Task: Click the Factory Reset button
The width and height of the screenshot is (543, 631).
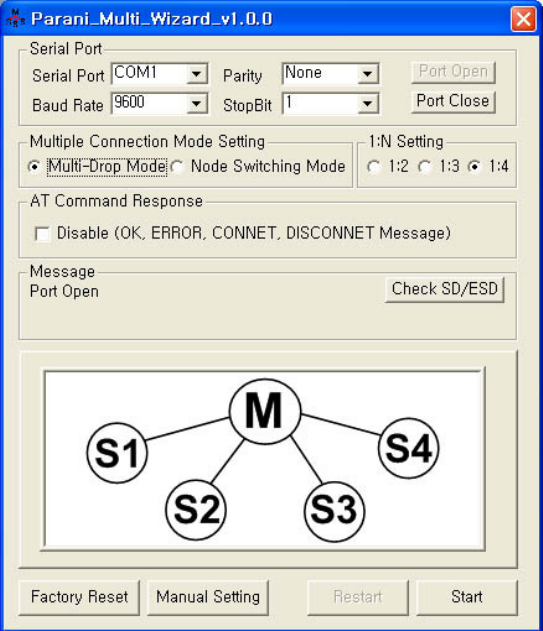Action: click(79, 597)
